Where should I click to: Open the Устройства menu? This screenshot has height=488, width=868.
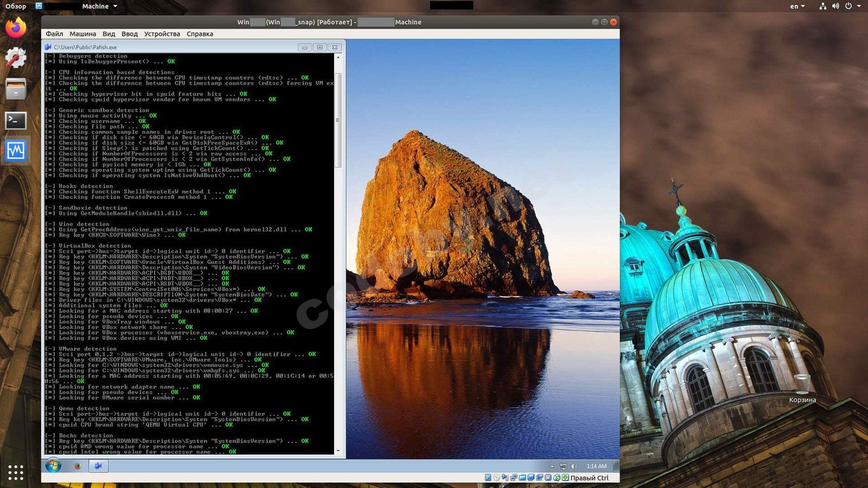[x=162, y=34]
